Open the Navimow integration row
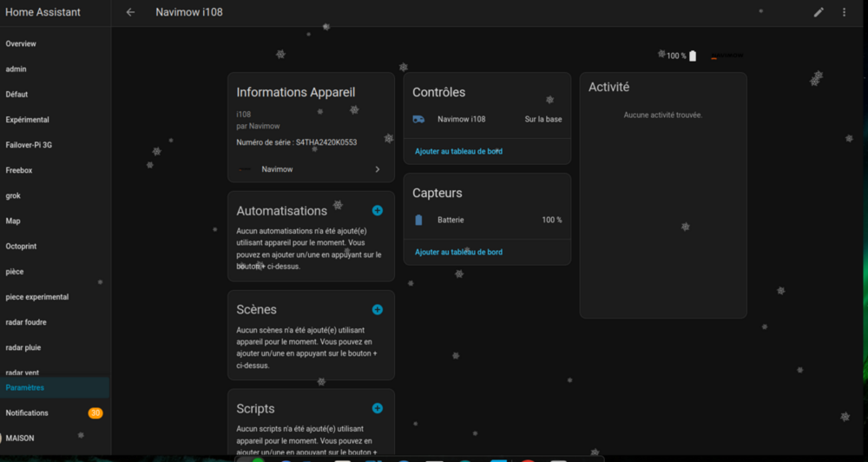Screen dimensions: 868x462 coord(311,169)
